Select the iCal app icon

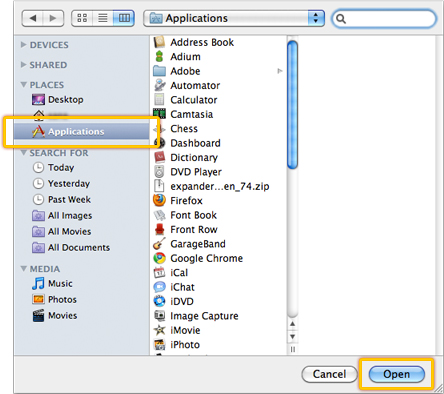coord(159,272)
